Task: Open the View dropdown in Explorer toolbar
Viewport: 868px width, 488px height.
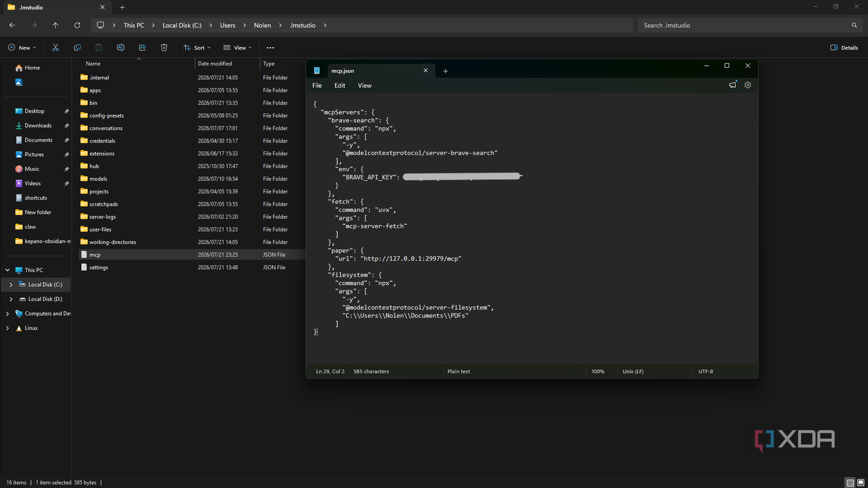Action: [x=238, y=48]
